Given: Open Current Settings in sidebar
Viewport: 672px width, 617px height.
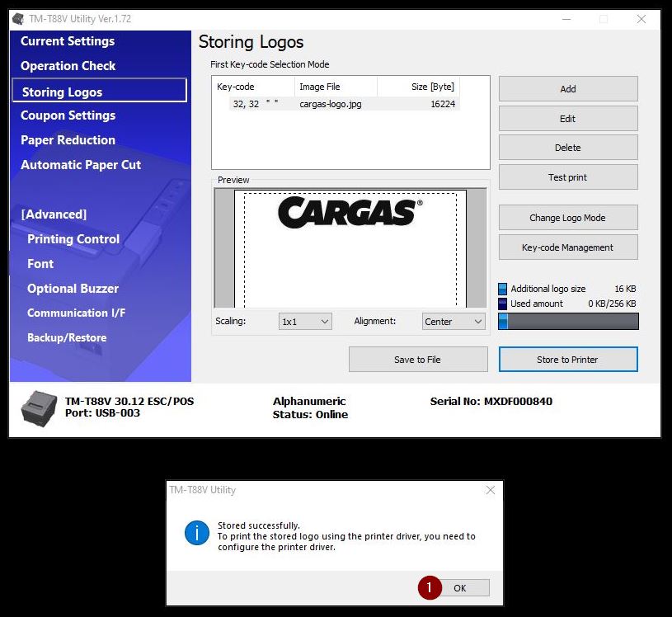Looking at the screenshot, I should click(68, 41).
